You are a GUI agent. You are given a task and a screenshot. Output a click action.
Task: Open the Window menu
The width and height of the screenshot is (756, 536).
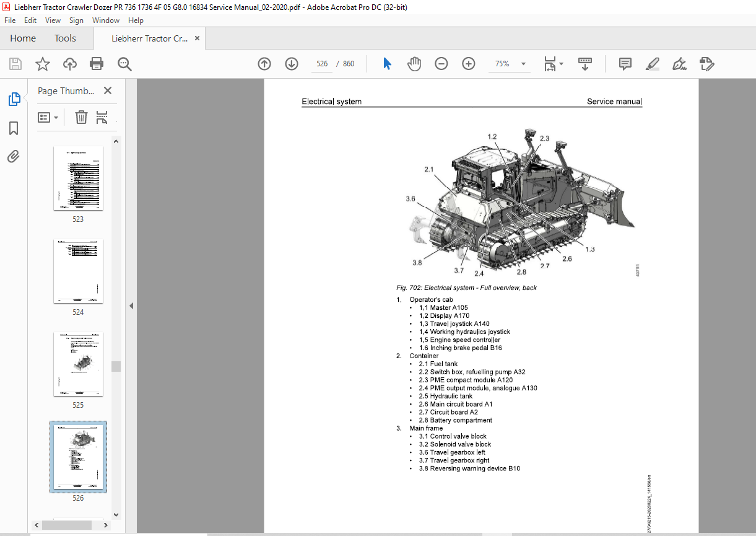click(x=106, y=20)
